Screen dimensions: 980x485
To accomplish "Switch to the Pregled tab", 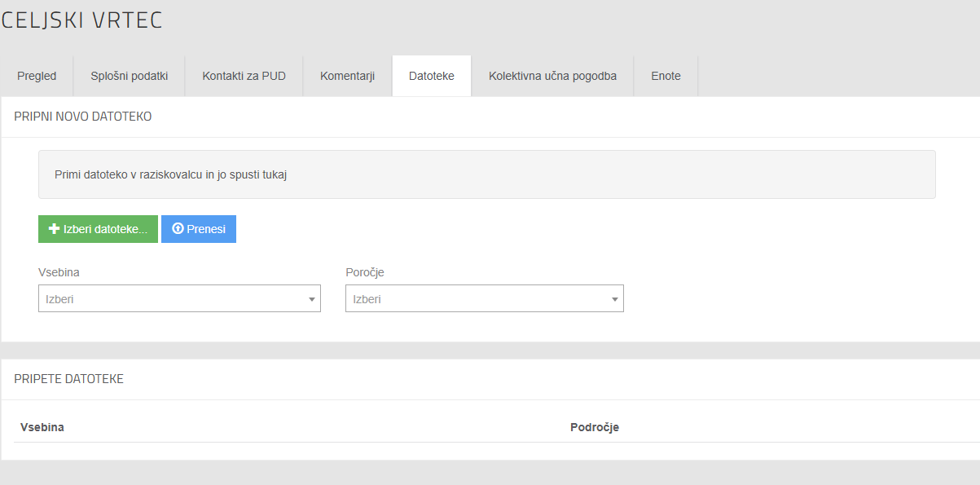I will pos(37,76).
